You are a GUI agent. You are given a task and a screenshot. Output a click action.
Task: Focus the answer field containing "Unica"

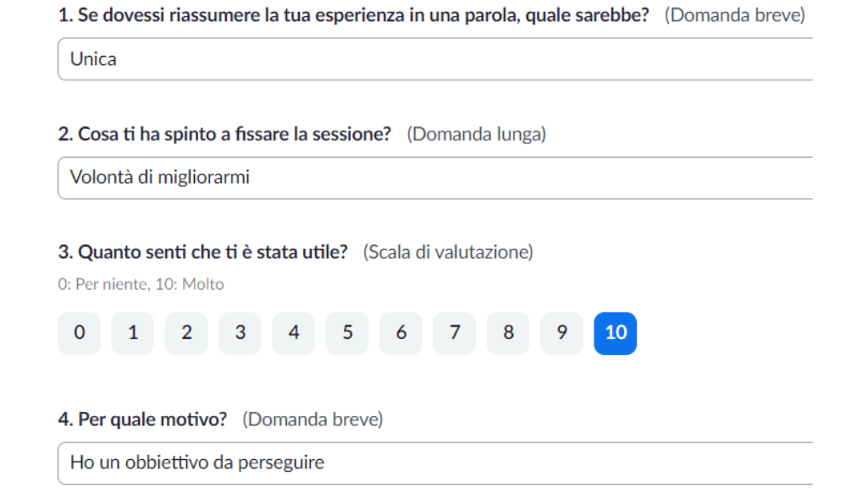click(x=435, y=59)
